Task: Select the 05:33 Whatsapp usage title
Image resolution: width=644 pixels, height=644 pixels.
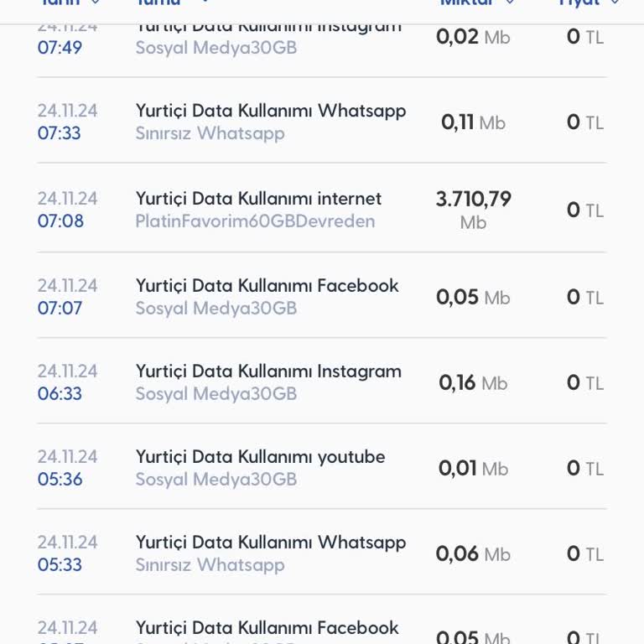Action: pos(271,543)
